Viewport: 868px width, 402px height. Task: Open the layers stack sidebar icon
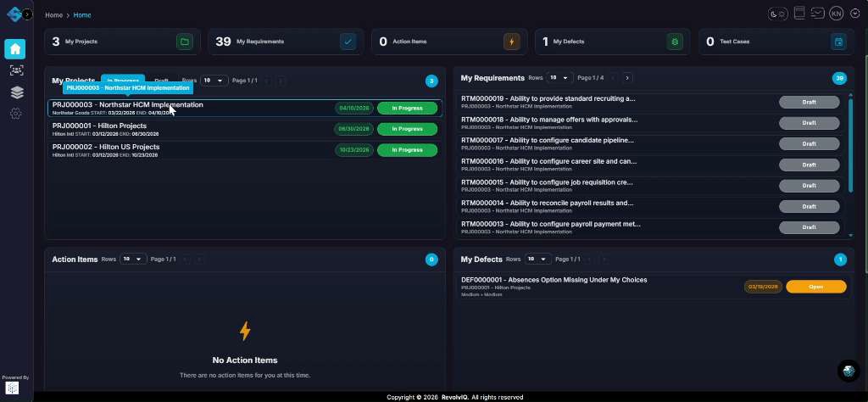[17, 92]
